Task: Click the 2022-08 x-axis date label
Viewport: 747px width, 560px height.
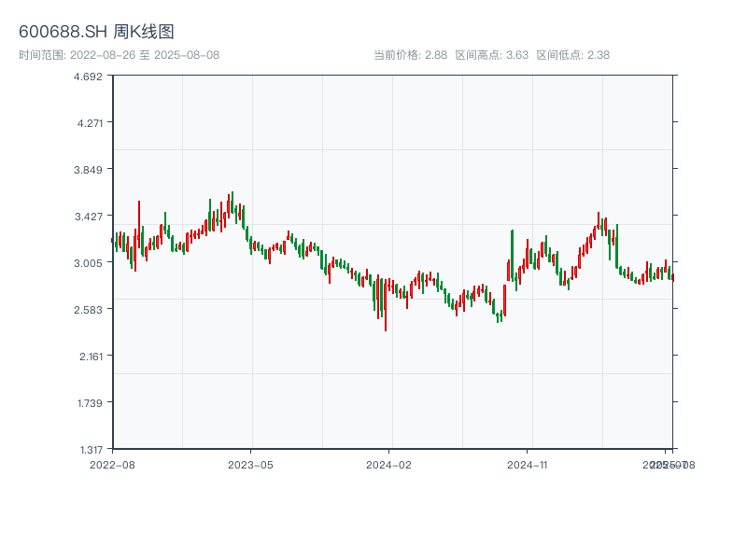Action: [112, 464]
